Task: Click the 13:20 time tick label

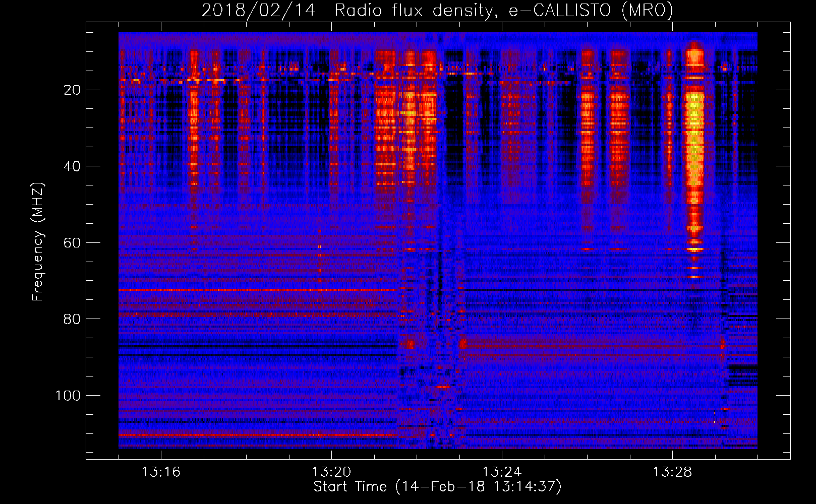Action: click(331, 472)
